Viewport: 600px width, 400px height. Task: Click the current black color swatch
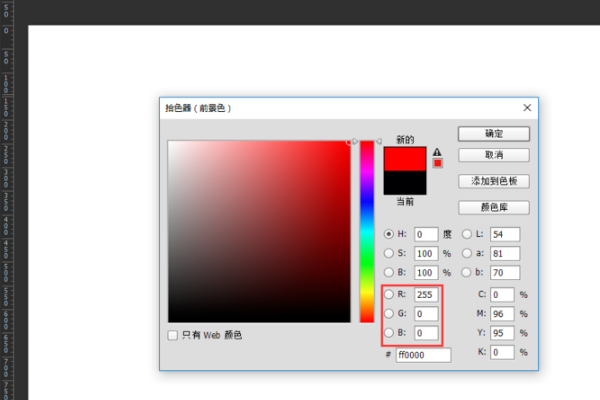[405, 182]
